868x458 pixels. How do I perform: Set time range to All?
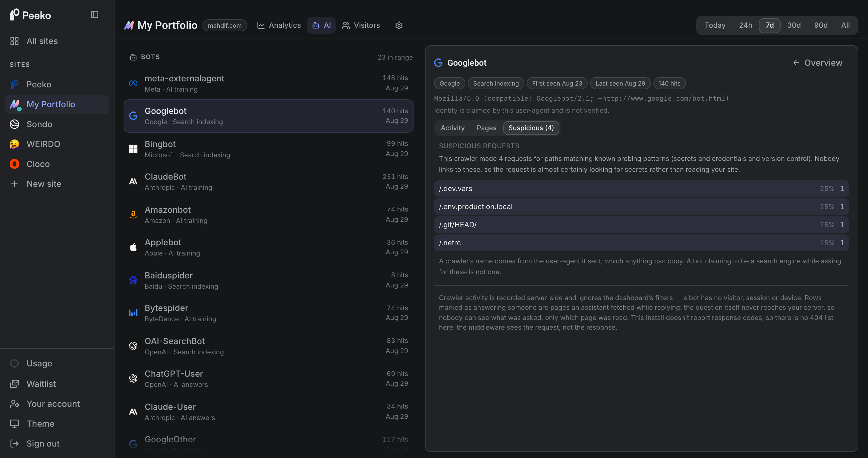(x=845, y=25)
